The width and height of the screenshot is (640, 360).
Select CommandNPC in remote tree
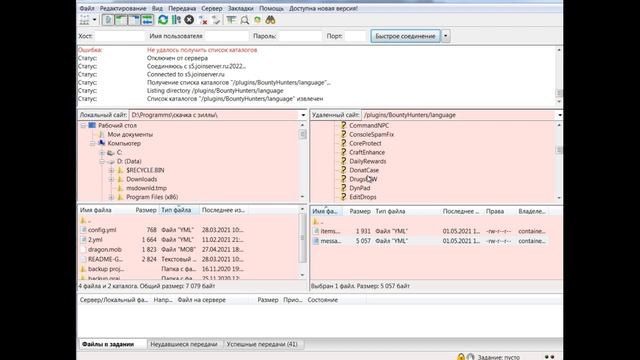[x=369, y=126]
